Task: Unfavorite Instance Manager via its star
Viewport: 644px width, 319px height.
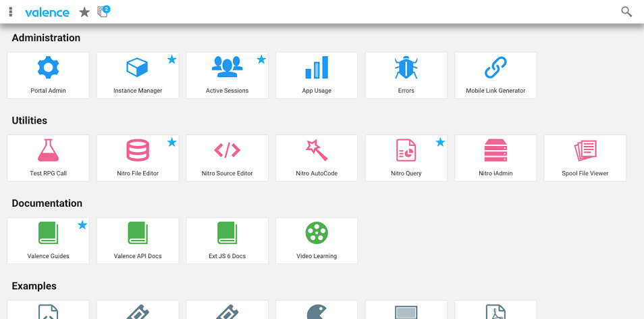Action: point(171,59)
